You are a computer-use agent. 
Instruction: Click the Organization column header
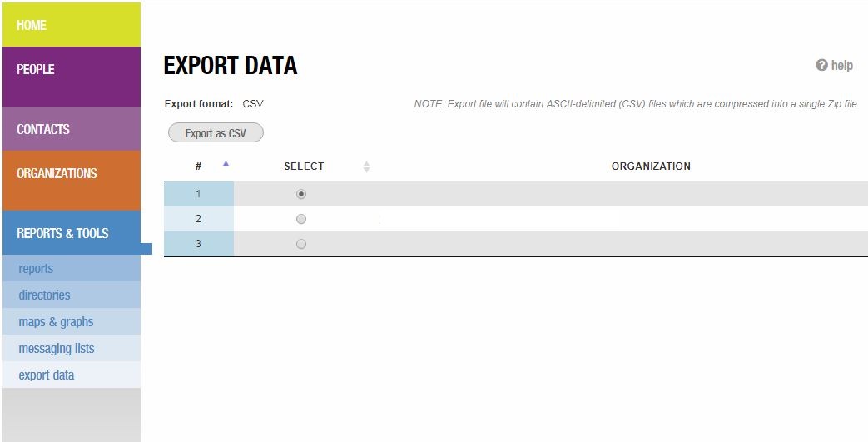tap(651, 166)
